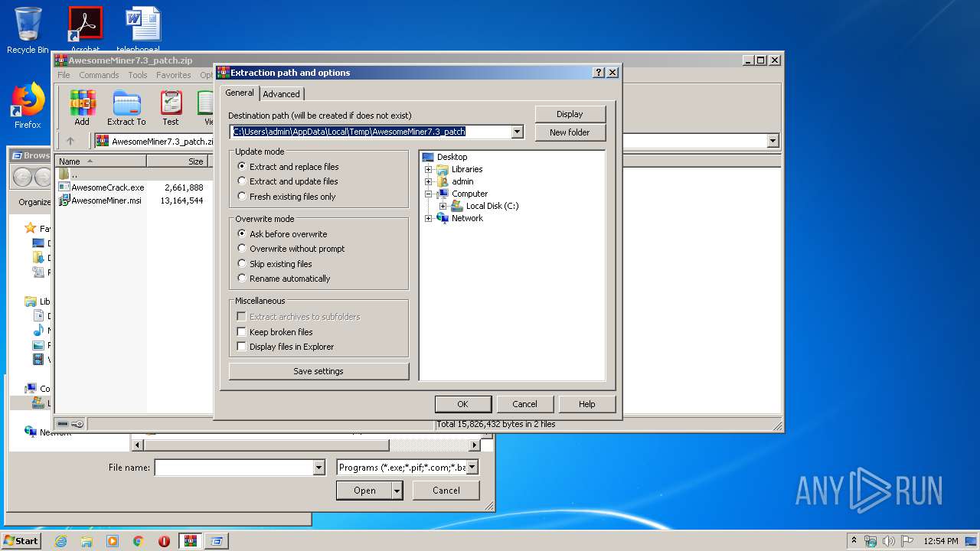Click the Help button
Image resolution: width=980 pixels, height=551 pixels.
click(x=587, y=404)
